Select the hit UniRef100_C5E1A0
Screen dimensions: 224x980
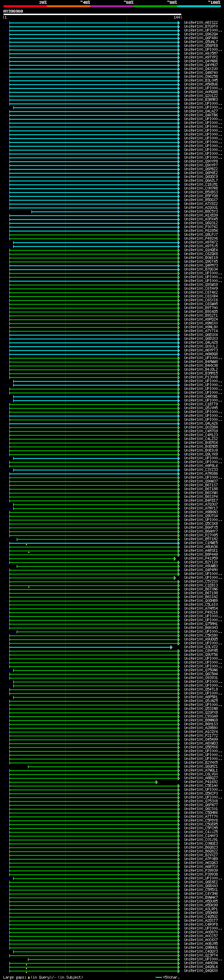click(x=201, y=786)
